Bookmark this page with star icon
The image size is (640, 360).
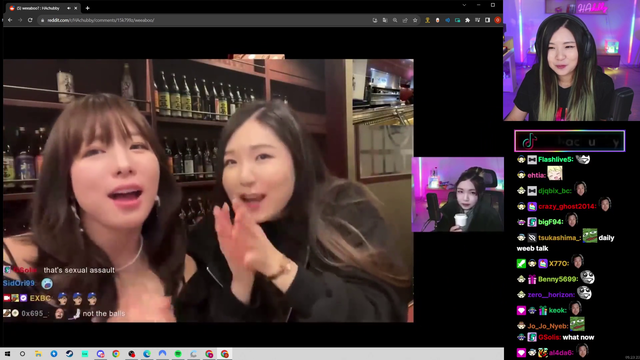point(415,20)
